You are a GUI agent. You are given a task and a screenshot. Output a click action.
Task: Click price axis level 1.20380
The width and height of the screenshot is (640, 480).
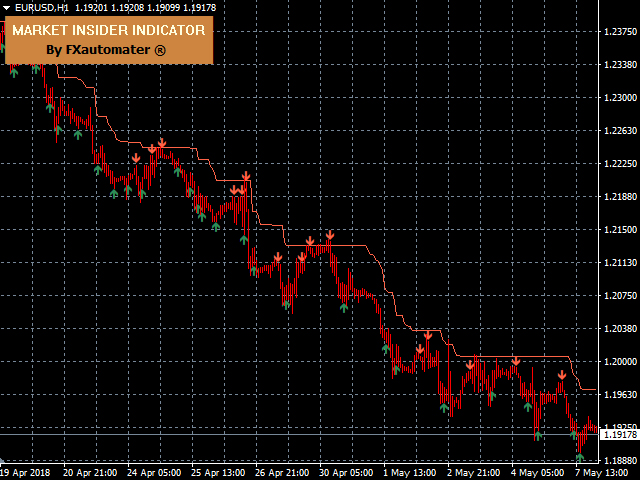coord(620,329)
